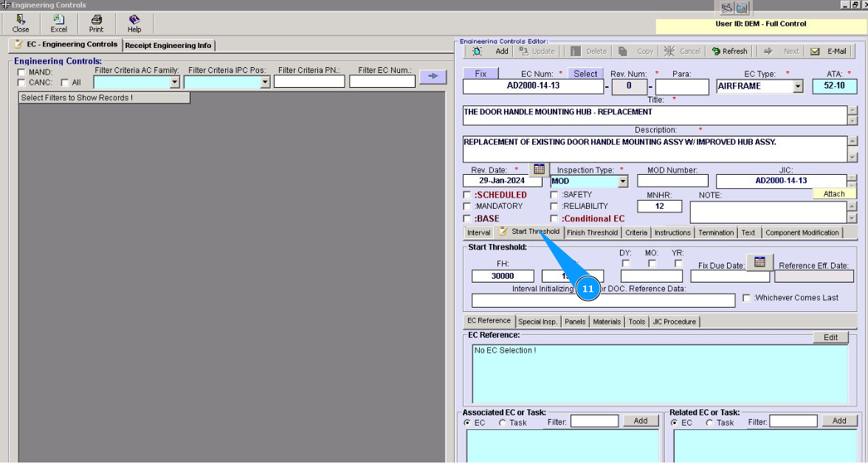Click the Print toolbar icon
The width and height of the screenshot is (868, 464).
point(97,24)
